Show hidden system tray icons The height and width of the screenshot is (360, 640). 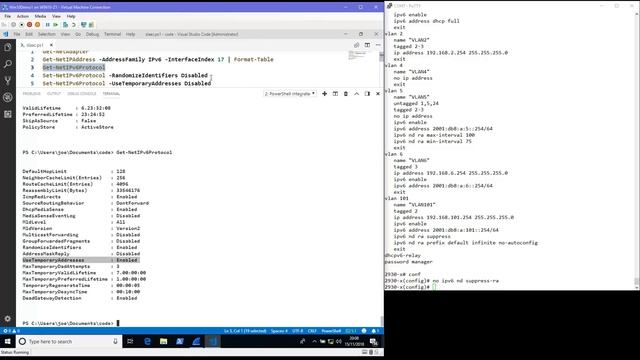click(x=314, y=342)
